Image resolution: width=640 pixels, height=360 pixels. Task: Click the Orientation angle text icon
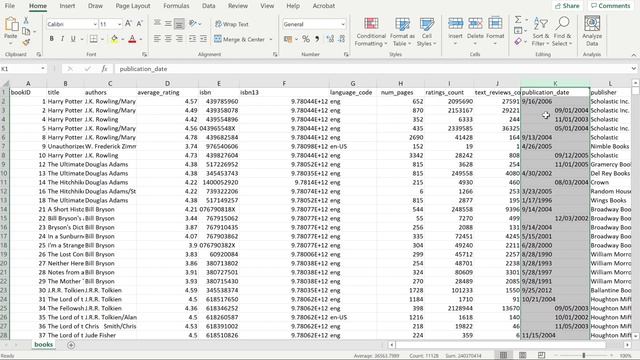pyautogui.click(x=193, y=24)
